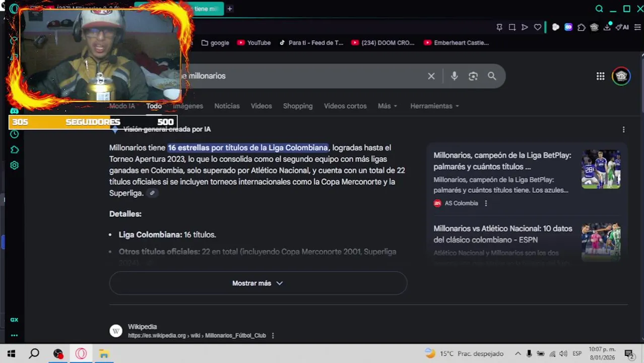Switch to Shopping results tab

click(298, 106)
